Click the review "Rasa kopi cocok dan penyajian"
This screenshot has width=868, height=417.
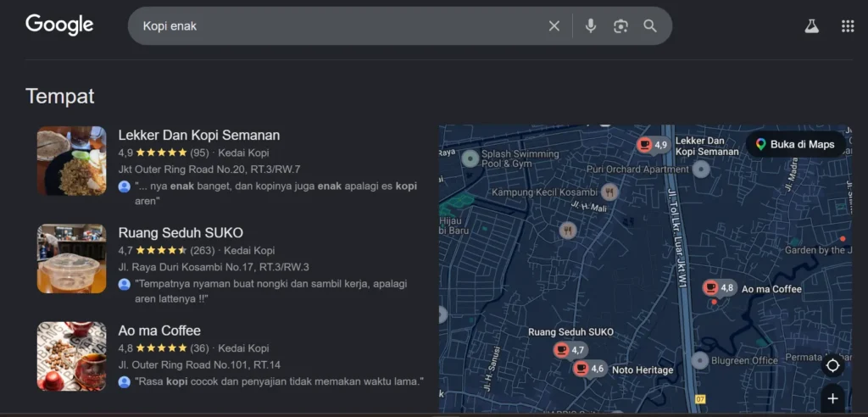click(279, 381)
